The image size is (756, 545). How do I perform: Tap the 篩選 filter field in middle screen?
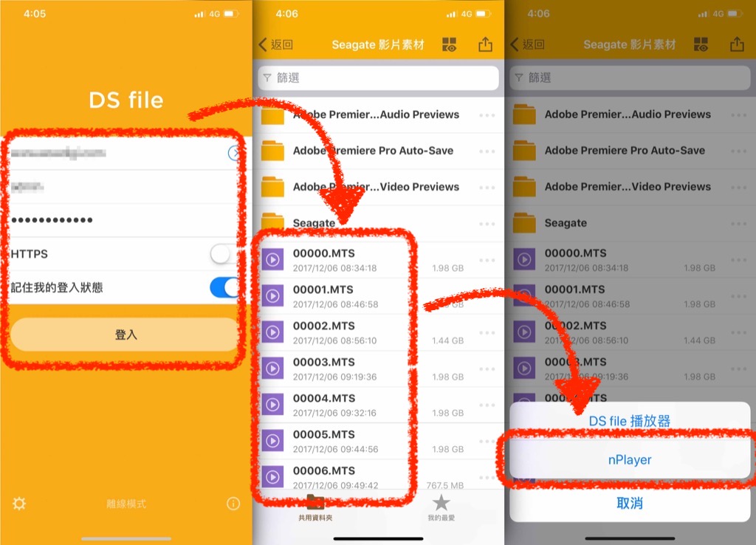coord(379,78)
